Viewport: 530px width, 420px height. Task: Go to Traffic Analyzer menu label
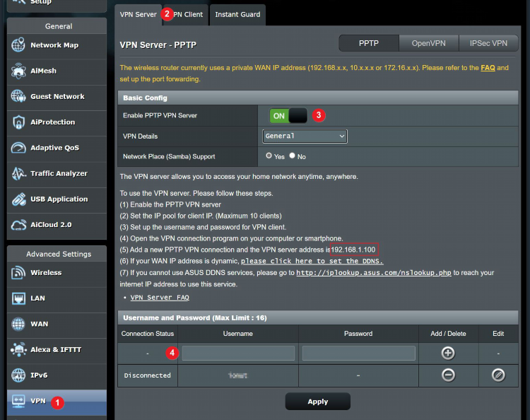pyautogui.click(x=59, y=173)
